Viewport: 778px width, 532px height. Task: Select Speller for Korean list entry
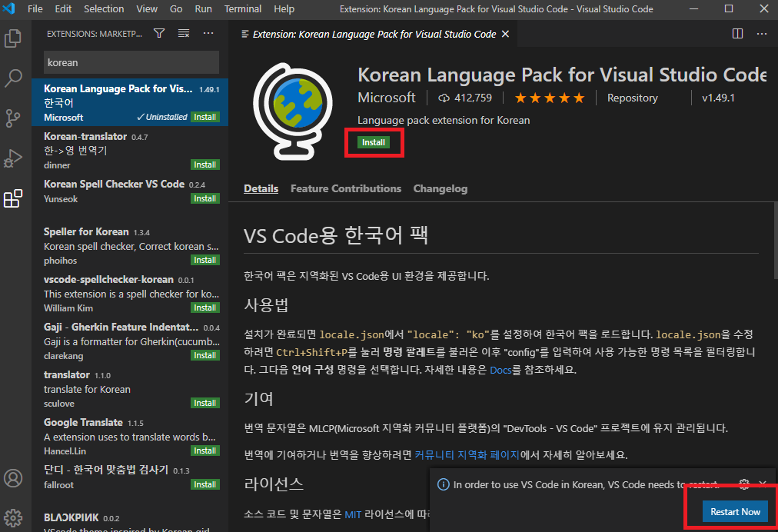coord(130,245)
